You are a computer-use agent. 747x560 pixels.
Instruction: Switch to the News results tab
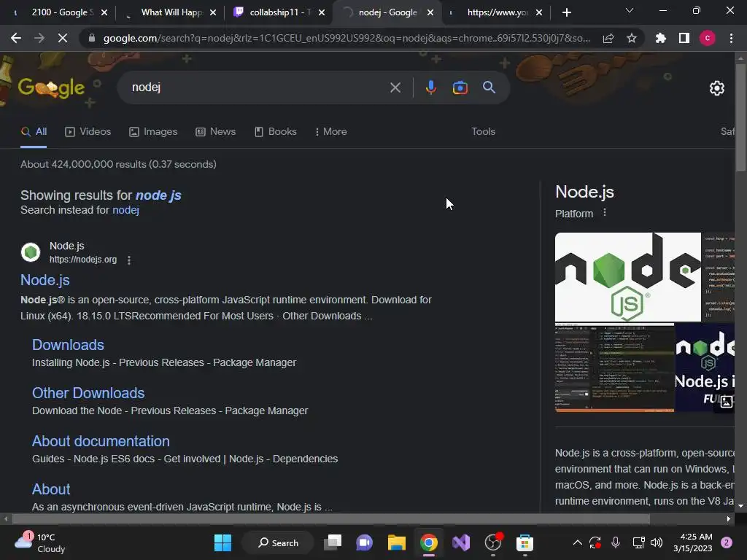[216, 132]
